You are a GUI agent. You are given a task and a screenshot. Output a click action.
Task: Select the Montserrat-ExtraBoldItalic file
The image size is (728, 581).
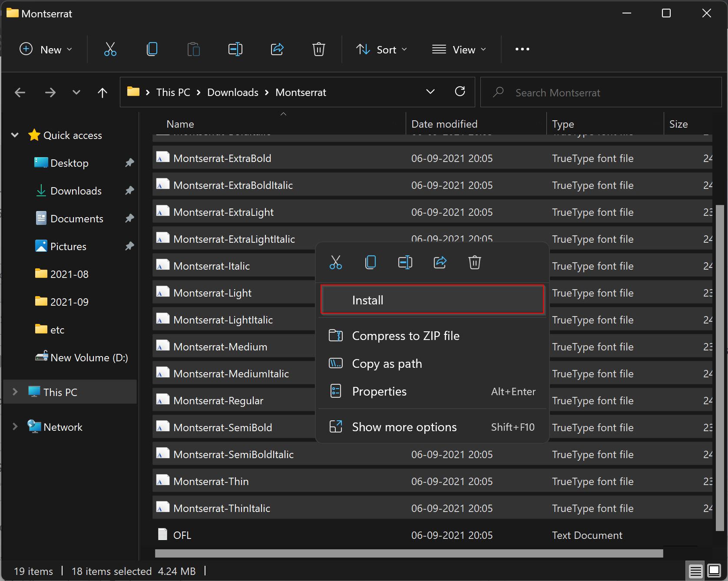432,185
